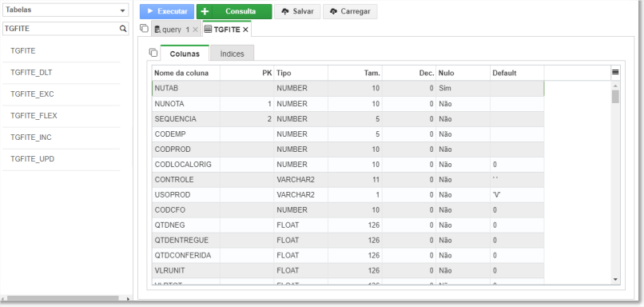Select the NUTAB row
Image resolution: width=644 pixels, height=307 pixels.
(348, 89)
